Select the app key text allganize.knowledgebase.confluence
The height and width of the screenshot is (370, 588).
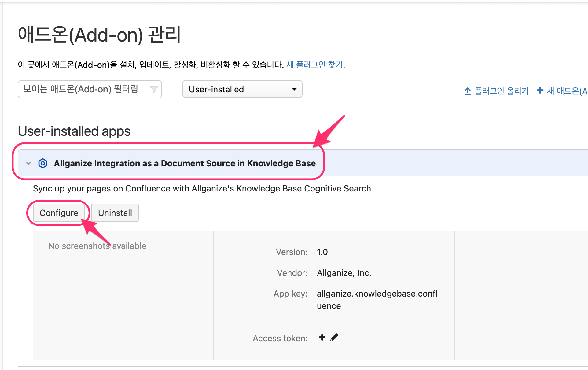(377, 300)
